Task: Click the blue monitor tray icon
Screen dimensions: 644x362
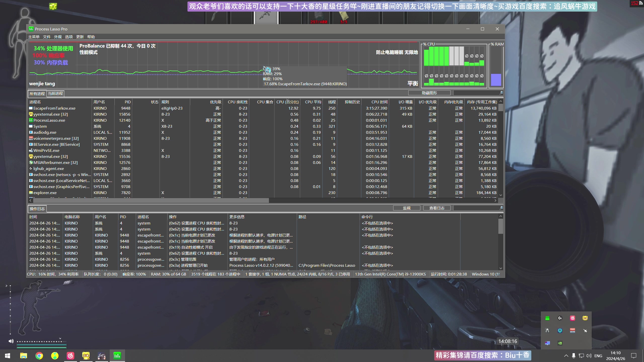Action: pyautogui.click(x=547, y=343)
